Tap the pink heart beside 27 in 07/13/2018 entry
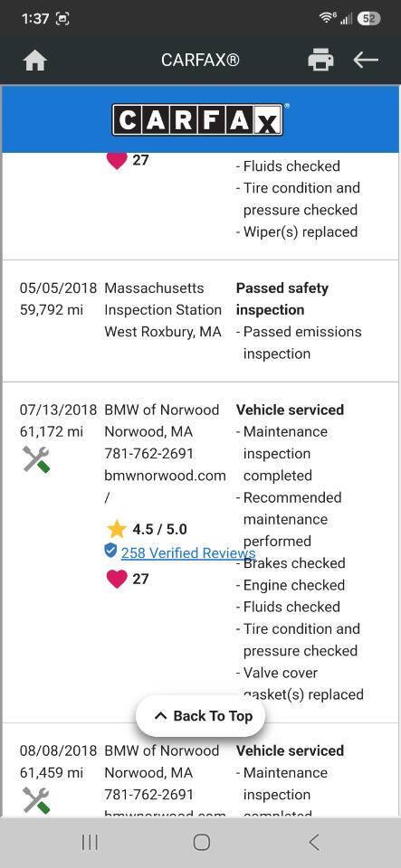The width and height of the screenshot is (401, 868). pyautogui.click(x=116, y=579)
